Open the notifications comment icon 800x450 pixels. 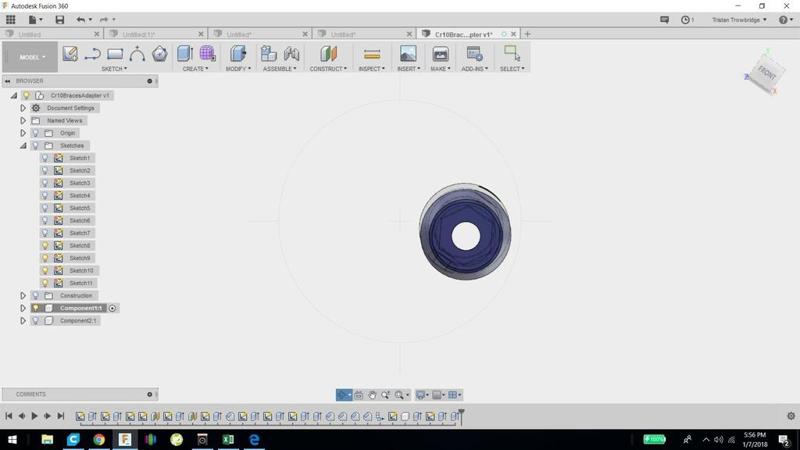click(x=664, y=20)
